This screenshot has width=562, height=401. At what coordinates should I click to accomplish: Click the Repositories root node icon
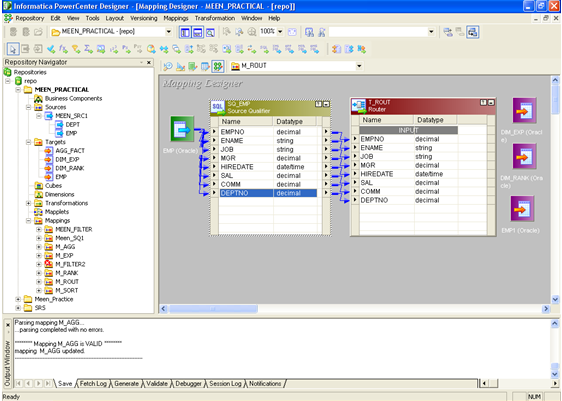8,72
